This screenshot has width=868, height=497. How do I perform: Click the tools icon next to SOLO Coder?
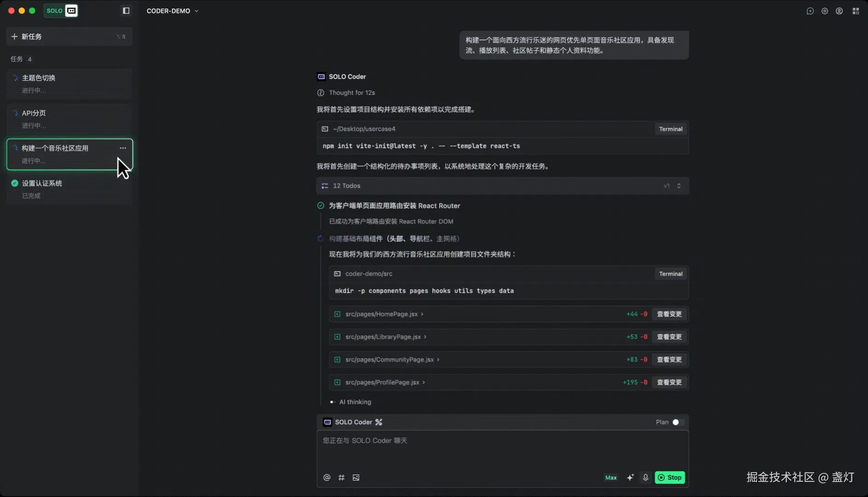click(379, 422)
